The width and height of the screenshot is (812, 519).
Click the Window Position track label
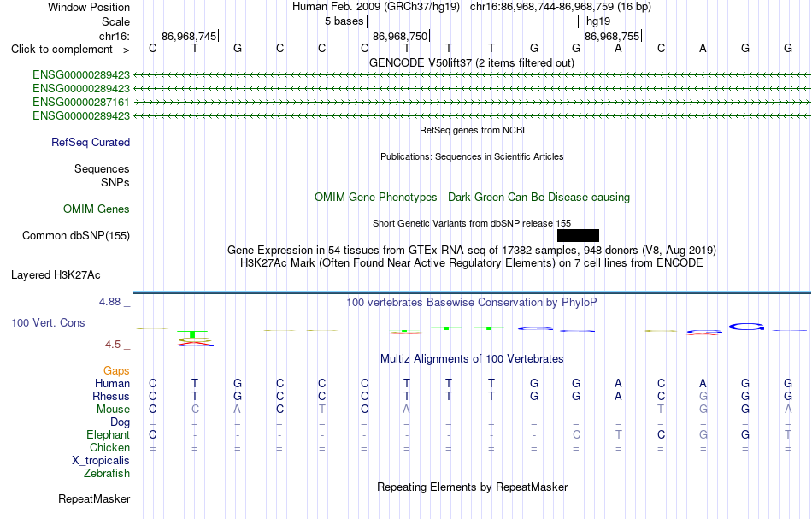pyautogui.click(x=89, y=7)
